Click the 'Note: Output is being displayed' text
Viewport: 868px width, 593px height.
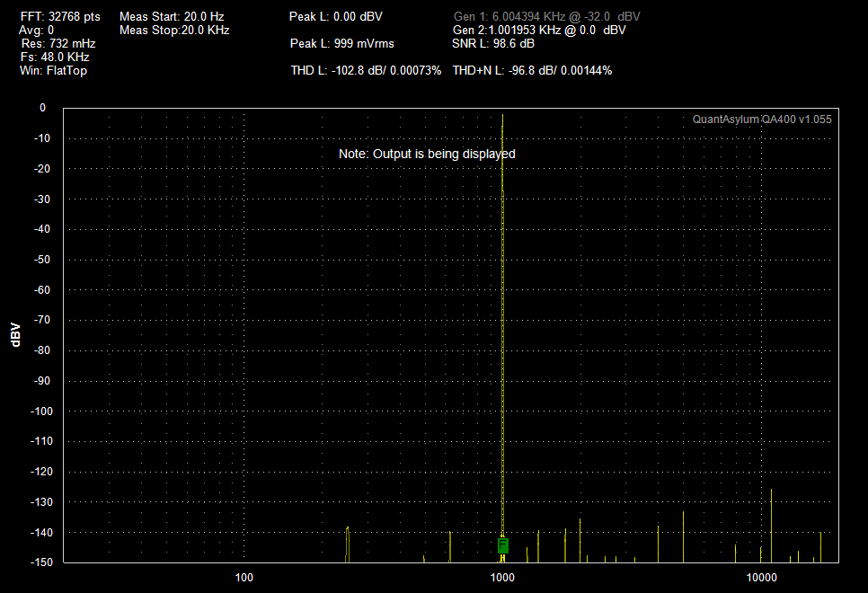pos(427,154)
